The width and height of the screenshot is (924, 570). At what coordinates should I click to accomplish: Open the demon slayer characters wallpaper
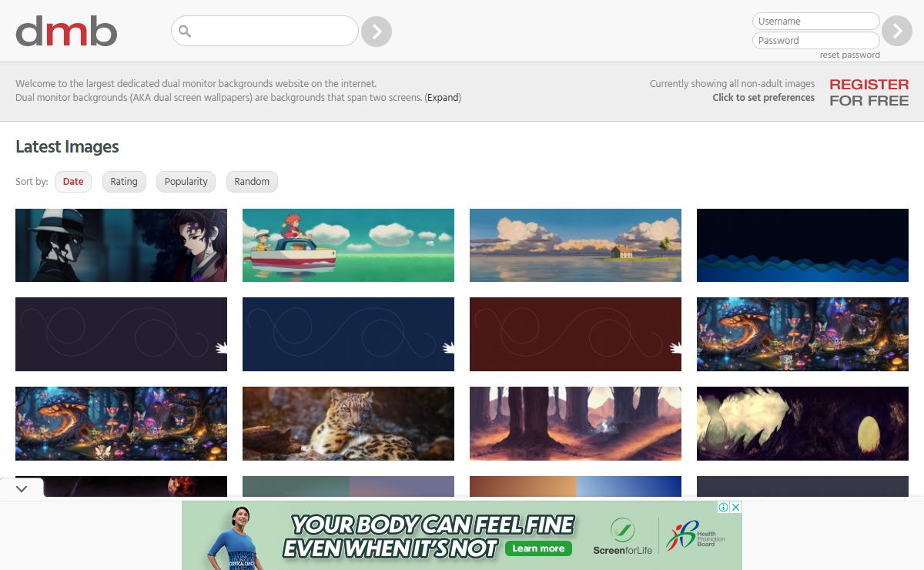(121, 245)
